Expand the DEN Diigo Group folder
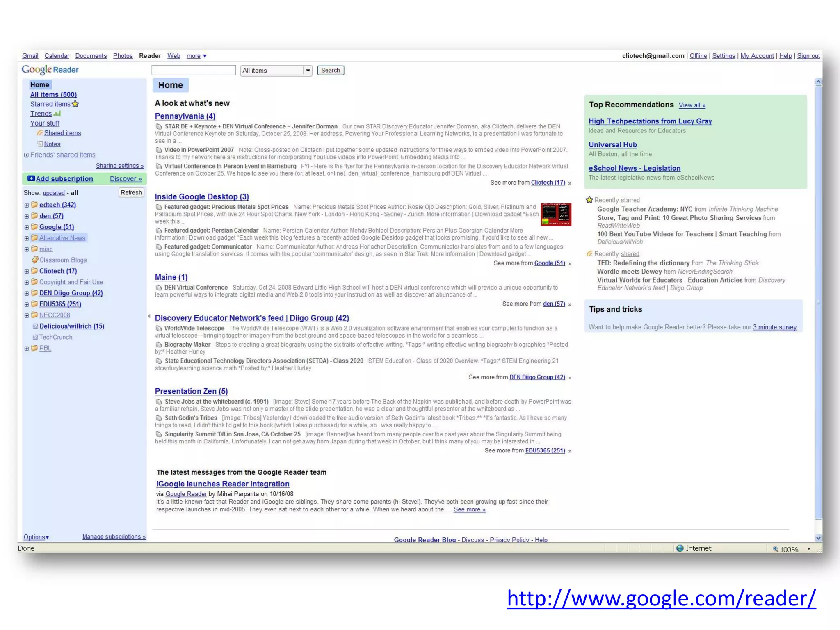Screen dimensions: 840x630 (27, 293)
